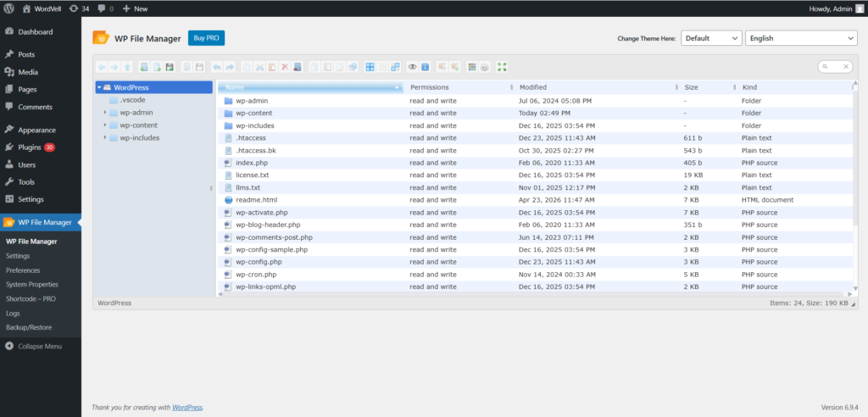Redo the last file operation
The image size is (868, 417).
[x=230, y=67]
